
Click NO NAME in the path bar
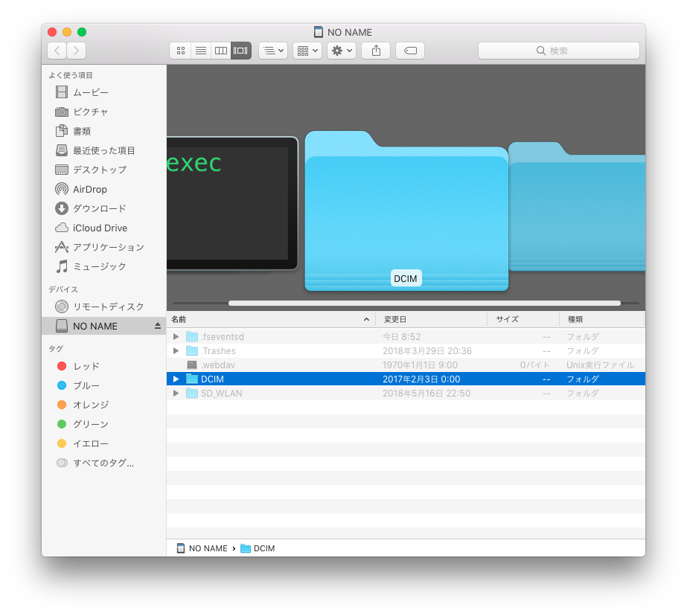coord(202,548)
